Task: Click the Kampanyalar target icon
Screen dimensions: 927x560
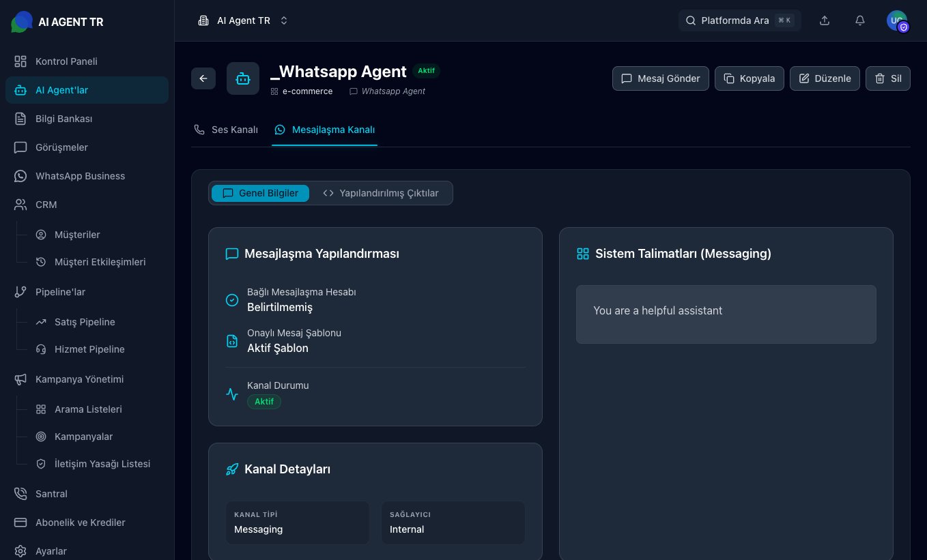Action: tap(41, 437)
